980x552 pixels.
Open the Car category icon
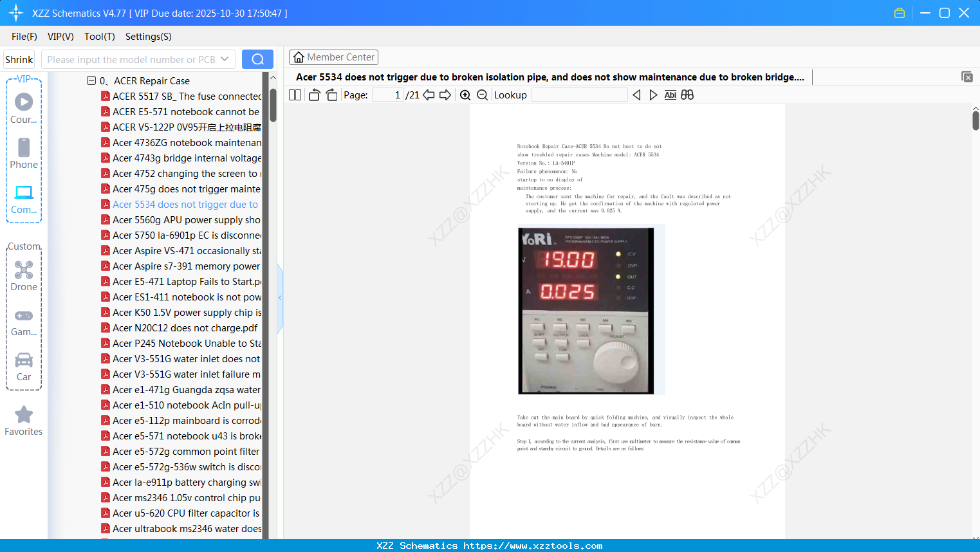click(x=24, y=360)
